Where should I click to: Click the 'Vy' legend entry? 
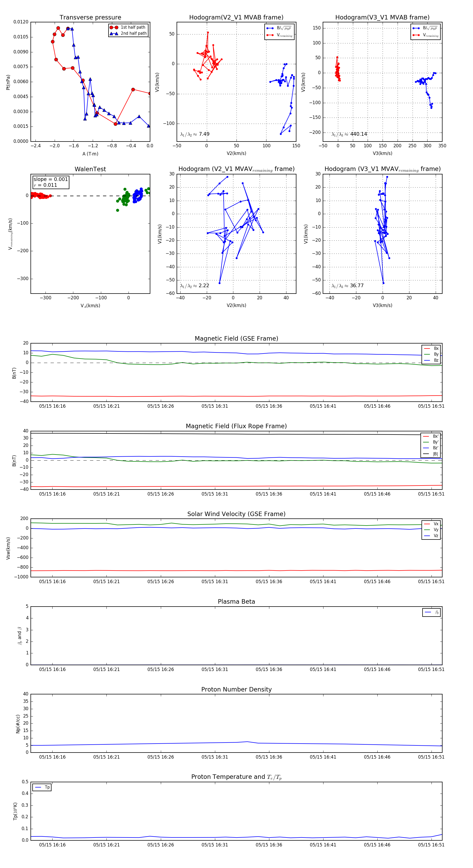pos(431,530)
